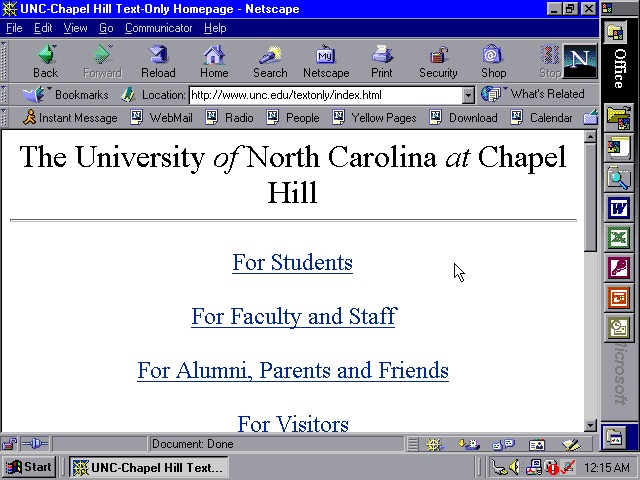Open Download from the personal toolbar
640x480 pixels.
463,118
